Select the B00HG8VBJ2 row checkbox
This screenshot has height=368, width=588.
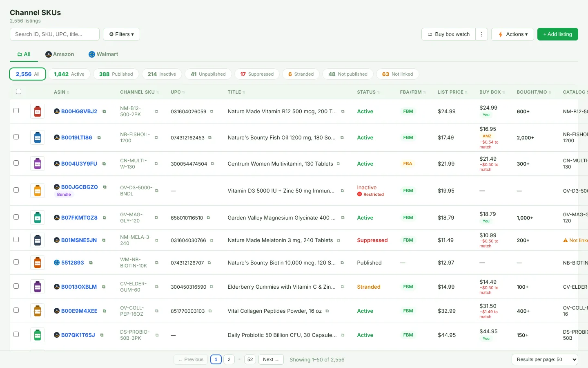click(x=16, y=111)
